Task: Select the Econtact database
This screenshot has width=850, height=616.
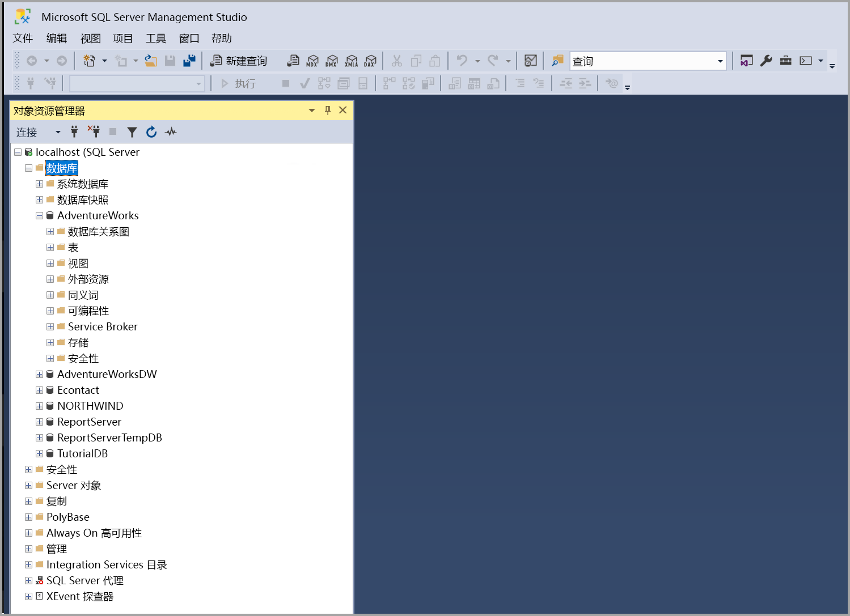Action: [x=78, y=390]
